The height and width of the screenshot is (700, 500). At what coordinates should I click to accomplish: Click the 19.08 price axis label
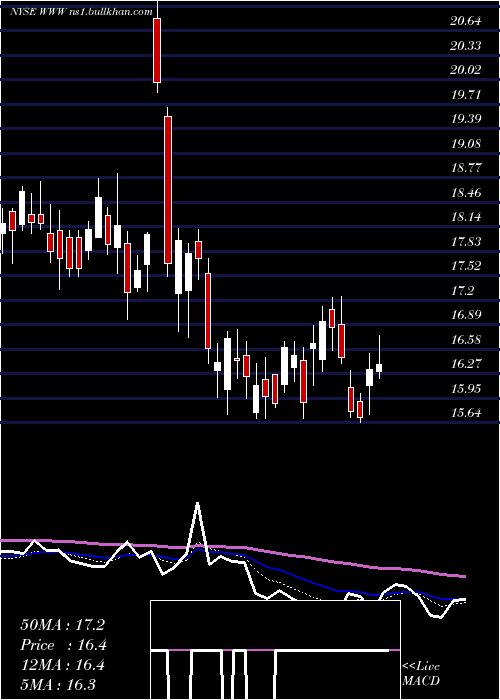click(x=466, y=144)
